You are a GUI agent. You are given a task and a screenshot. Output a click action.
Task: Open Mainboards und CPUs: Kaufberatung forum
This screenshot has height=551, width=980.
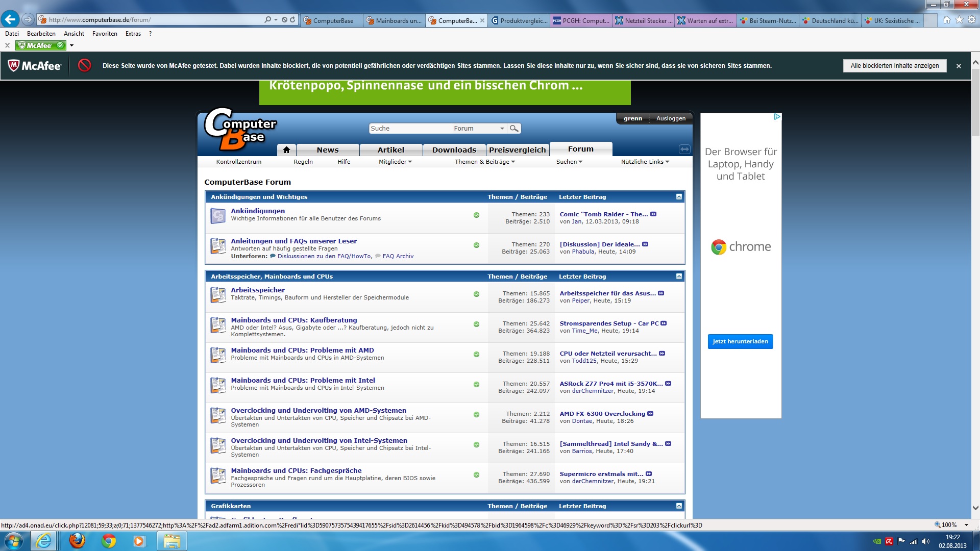293,320
